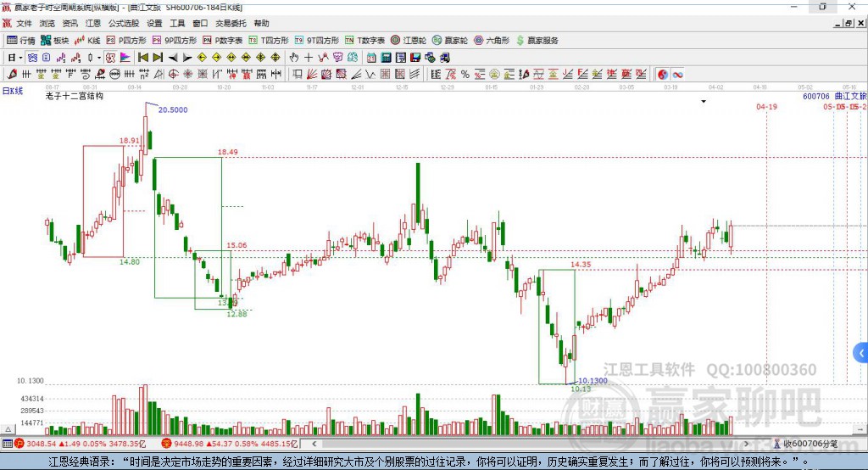Click the colorful triangle chart icon

pos(125,58)
